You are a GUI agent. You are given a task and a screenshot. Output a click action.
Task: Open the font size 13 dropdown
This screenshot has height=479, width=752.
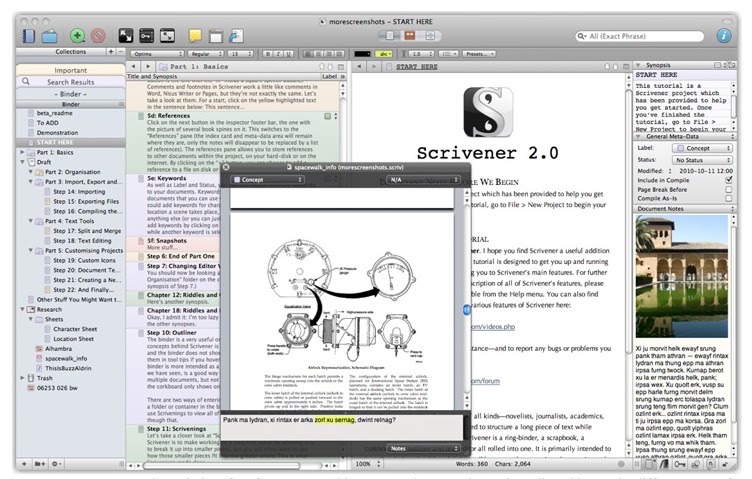point(240,54)
